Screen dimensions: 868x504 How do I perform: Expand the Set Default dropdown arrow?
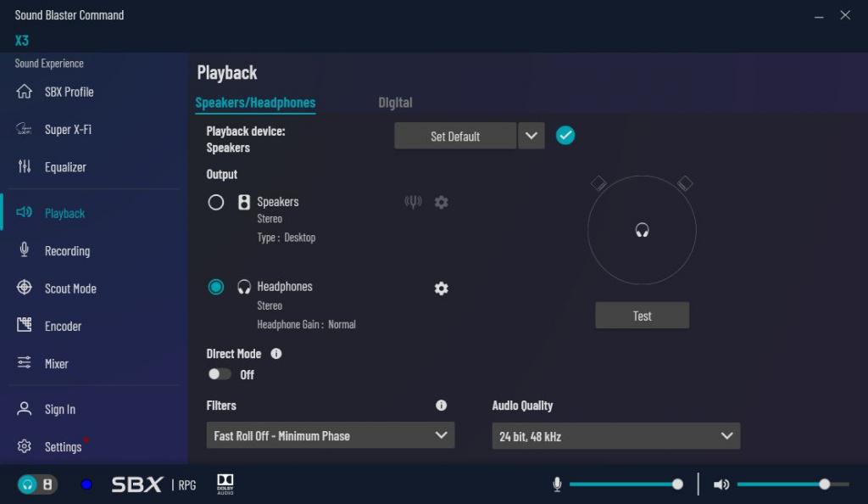pos(531,137)
